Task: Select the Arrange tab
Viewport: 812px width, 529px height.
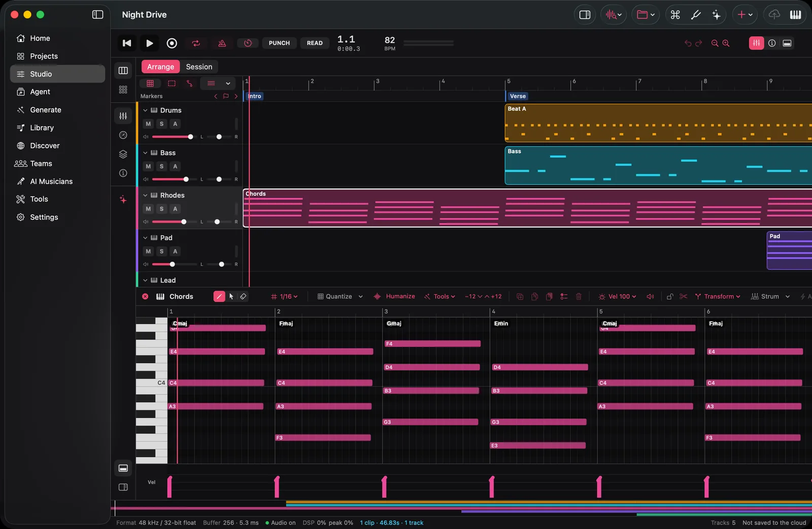Action: [160, 67]
